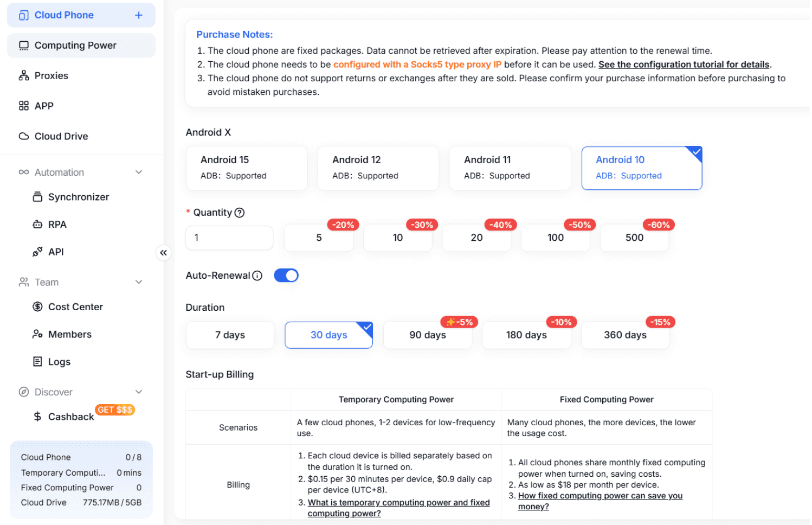Click the APP grid icon
Image resolution: width=812 pixels, height=525 pixels.
tap(24, 106)
